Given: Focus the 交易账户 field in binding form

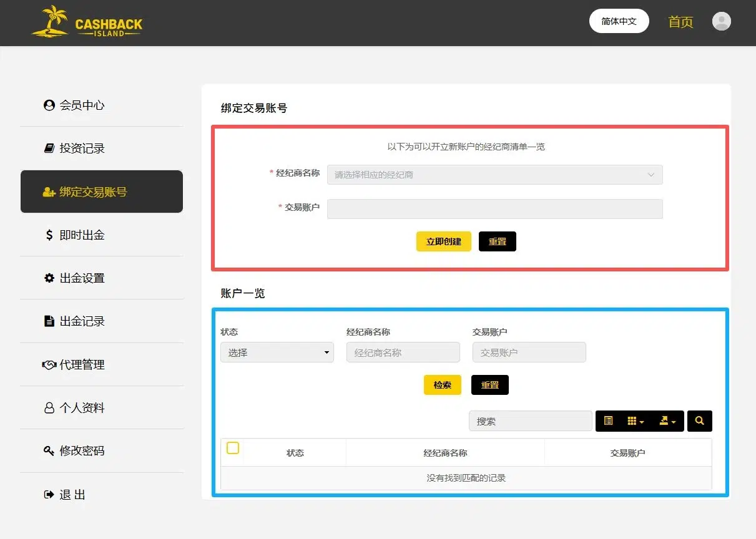Looking at the screenshot, I should click(495, 209).
